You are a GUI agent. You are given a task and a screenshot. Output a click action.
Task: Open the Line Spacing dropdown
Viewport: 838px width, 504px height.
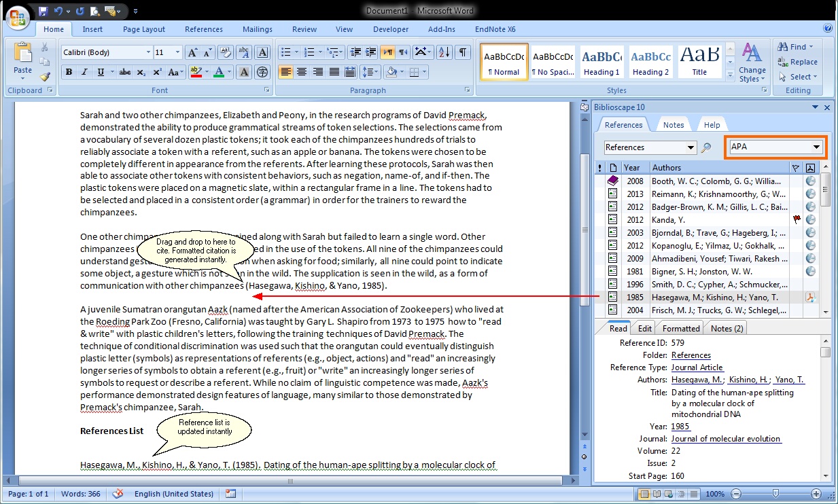coord(370,72)
